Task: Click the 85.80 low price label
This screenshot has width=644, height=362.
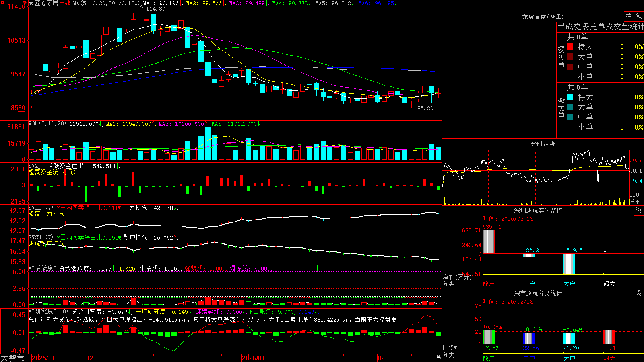Action: point(425,108)
